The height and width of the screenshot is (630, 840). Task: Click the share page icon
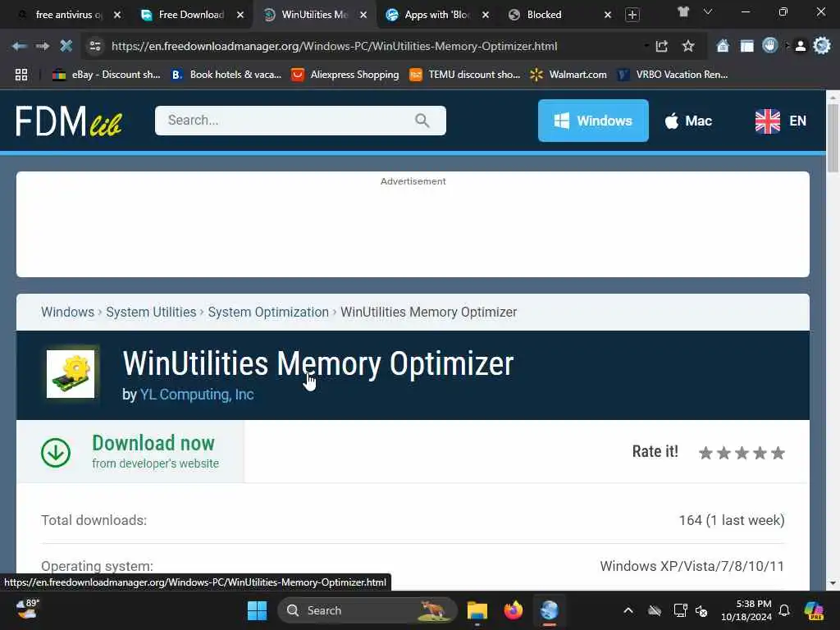[x=662, y=46]
